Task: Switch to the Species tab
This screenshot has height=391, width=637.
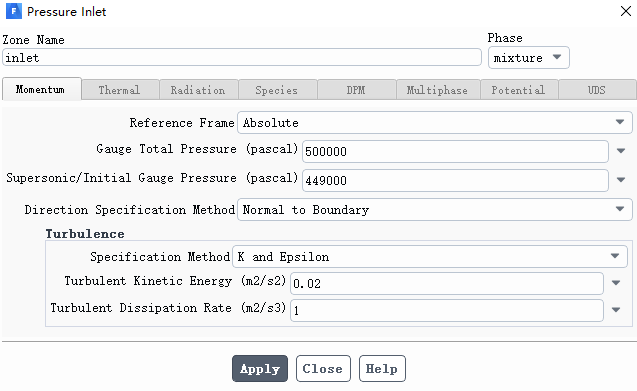Action: pos(277,90)
